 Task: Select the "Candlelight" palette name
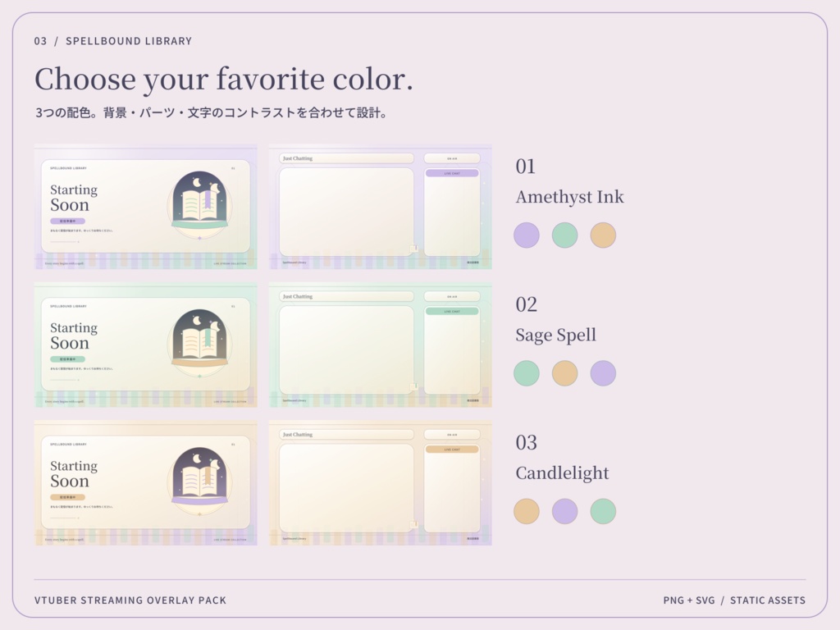point(562,473)
